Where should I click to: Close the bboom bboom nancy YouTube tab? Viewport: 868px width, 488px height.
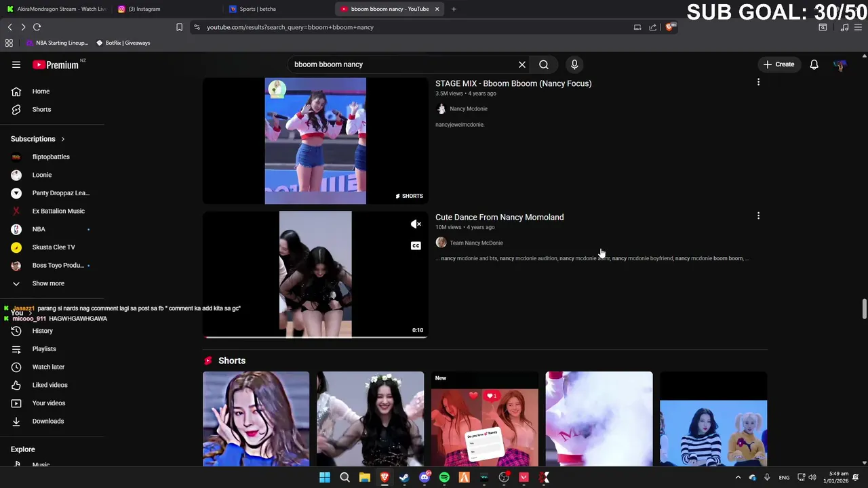coord(437,9)
